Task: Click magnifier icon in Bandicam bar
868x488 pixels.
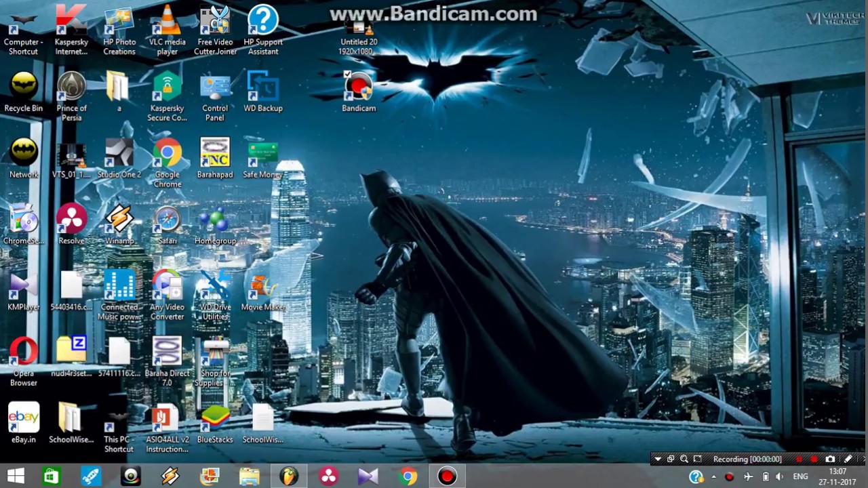Action: coord(684,459)
